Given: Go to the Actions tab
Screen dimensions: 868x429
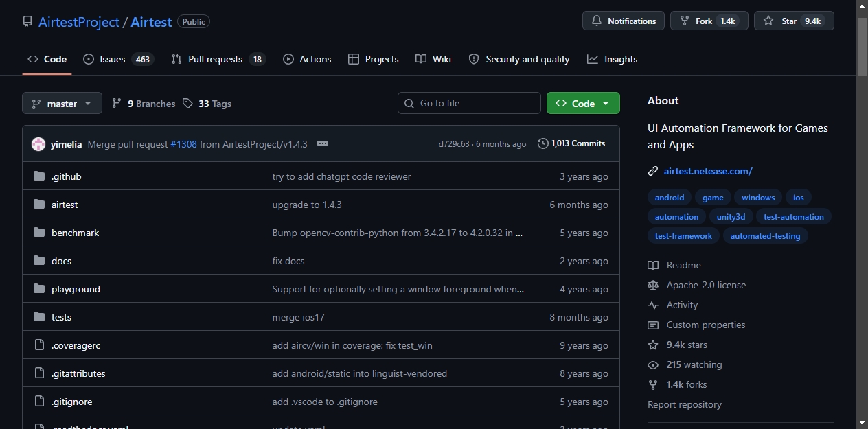Looking at the screenshot, I should (x=307, y=59).
